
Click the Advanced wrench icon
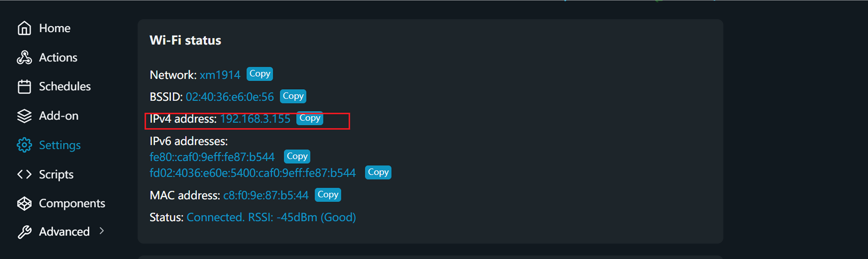[x=24, y=232]
